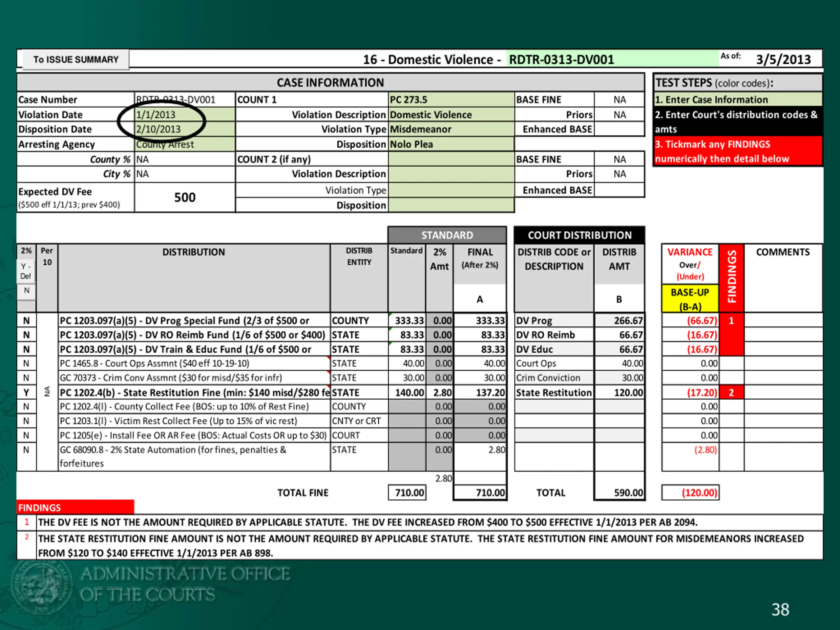Select the 1. Enter Case Information step

click(x=738, y=99)
